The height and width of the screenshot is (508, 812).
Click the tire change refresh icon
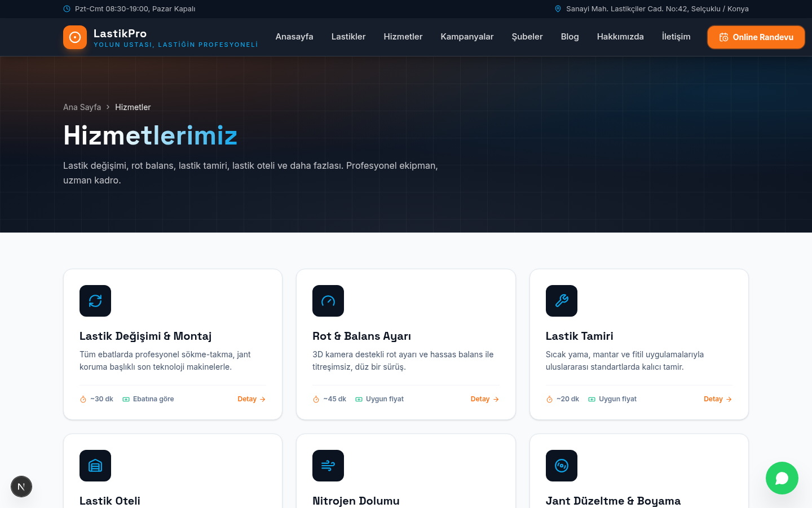[95, 301]
